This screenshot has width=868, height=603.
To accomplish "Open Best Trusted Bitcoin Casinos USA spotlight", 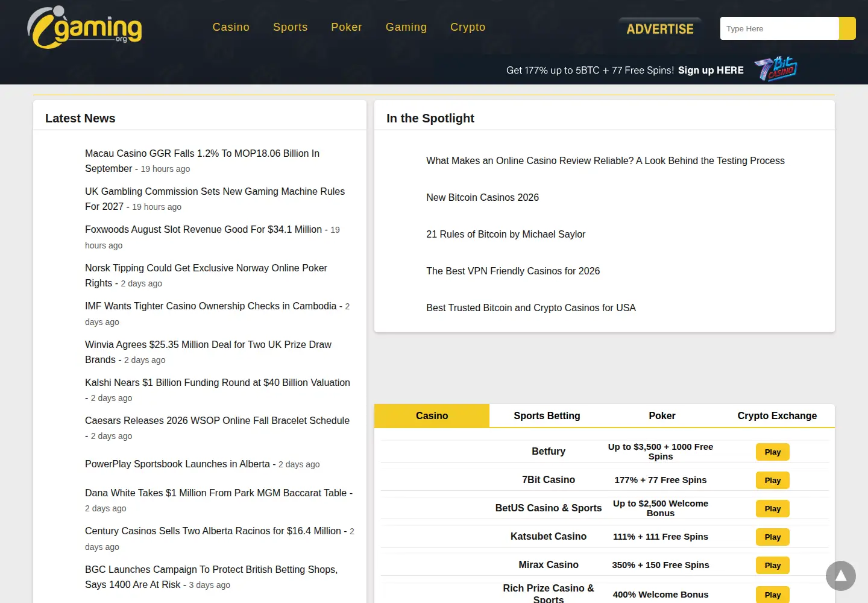I will coord(531,308).
